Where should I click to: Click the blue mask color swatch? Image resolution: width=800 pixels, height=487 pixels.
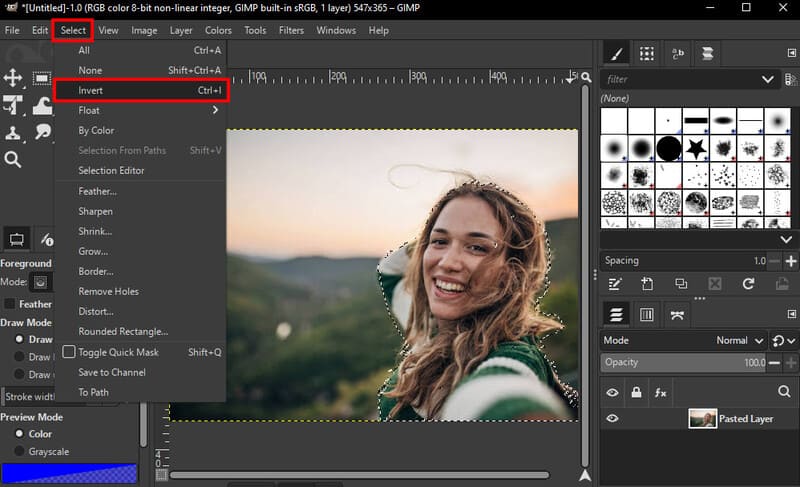[69, 473]
